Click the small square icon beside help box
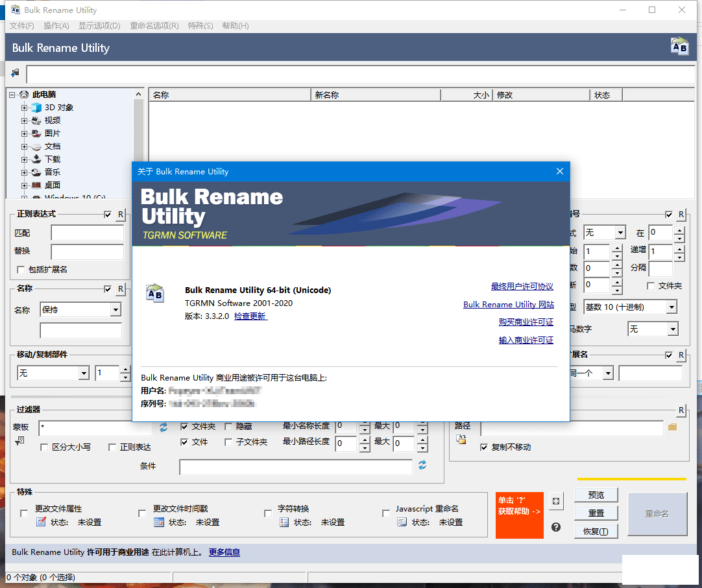 click(556, 501)
